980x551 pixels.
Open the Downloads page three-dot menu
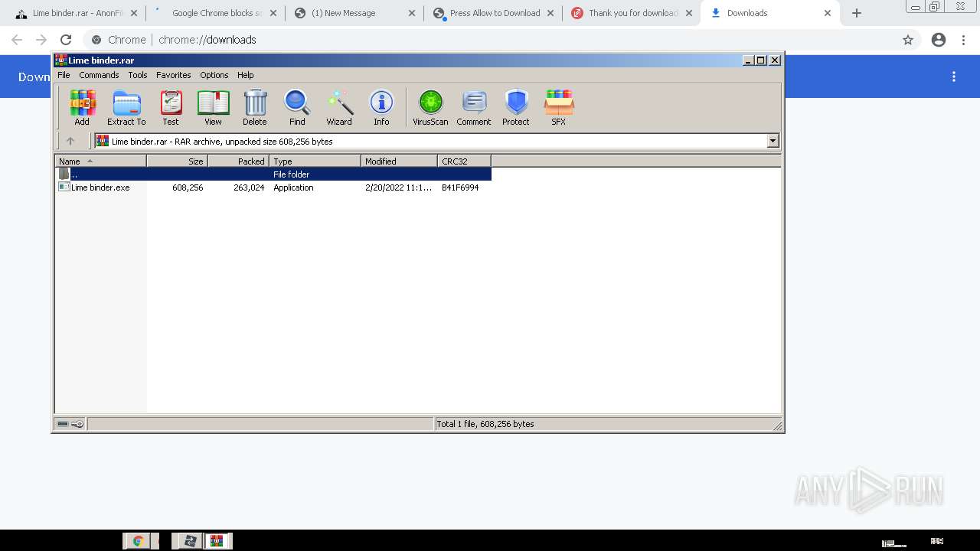coord(954,77)
